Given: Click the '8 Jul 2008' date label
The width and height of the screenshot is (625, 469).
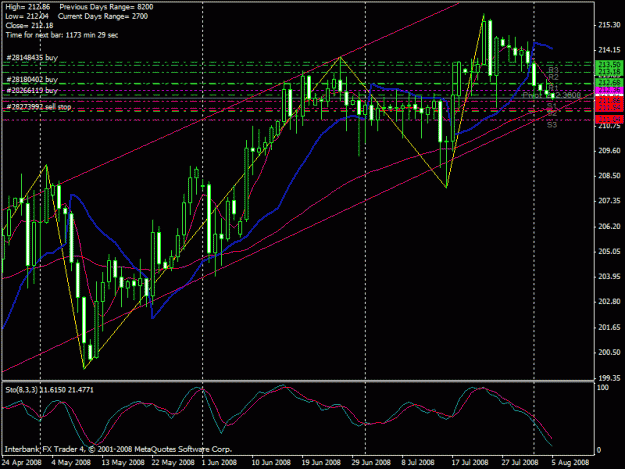Looking at the screenshot, I should [x=418, y=463].
